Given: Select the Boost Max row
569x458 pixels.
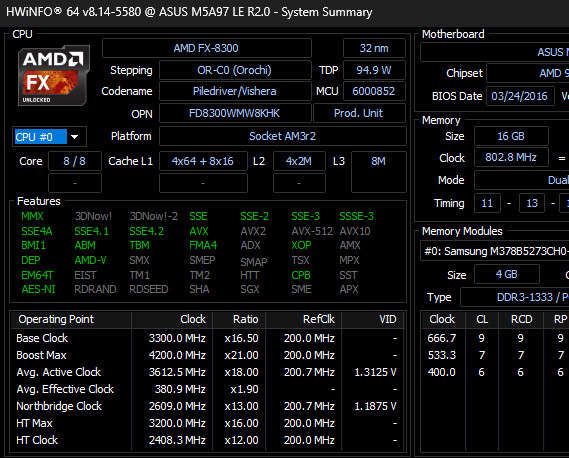Looking at the screenshot, I should coord(207,355).
